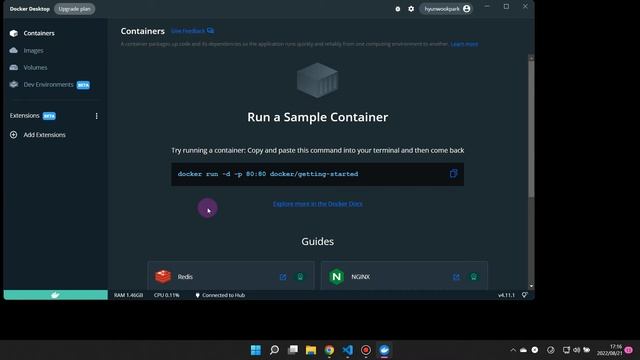Screen dimensions: 640x360
Task: Click the scrollbar down arrow
Action: tap(531, 286)
